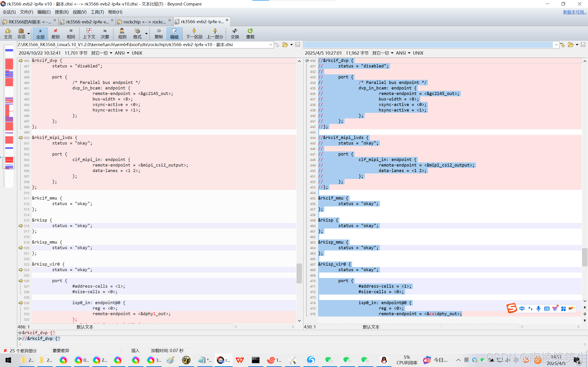The width and height of the screenshot is (588, 367).
Task: Go to previous part (上一部分)
Action: click(215, 33)
